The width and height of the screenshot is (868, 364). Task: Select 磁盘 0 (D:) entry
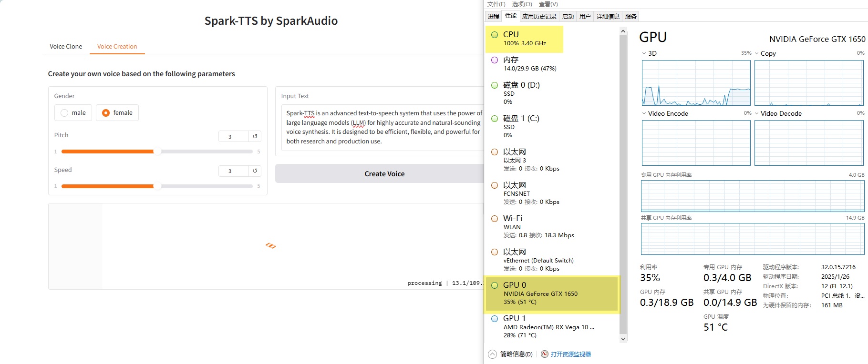point(552,93)
